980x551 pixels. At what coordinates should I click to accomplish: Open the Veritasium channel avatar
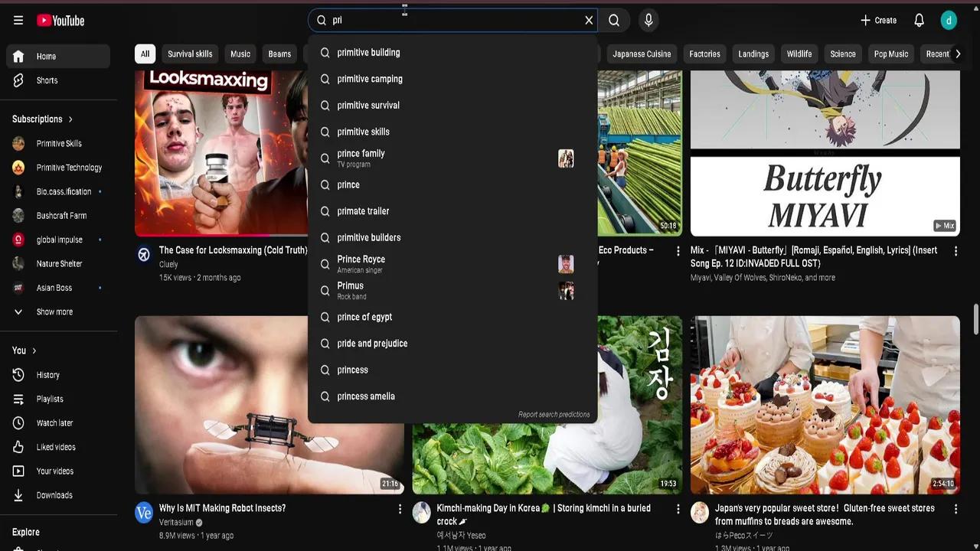click(x=144, y=513)
